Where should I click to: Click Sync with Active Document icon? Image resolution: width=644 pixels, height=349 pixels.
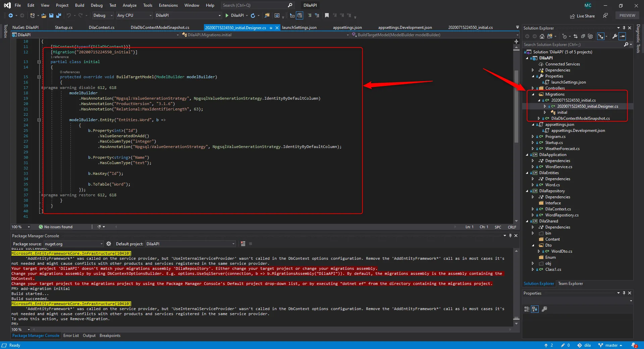pos(576,36)
